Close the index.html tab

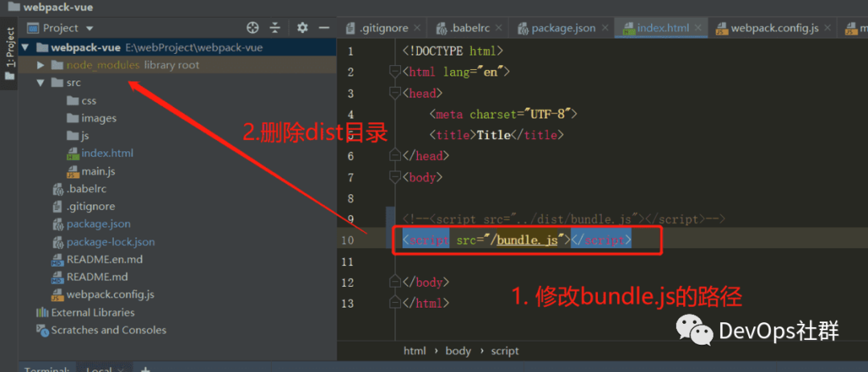(x=698, y=27)
